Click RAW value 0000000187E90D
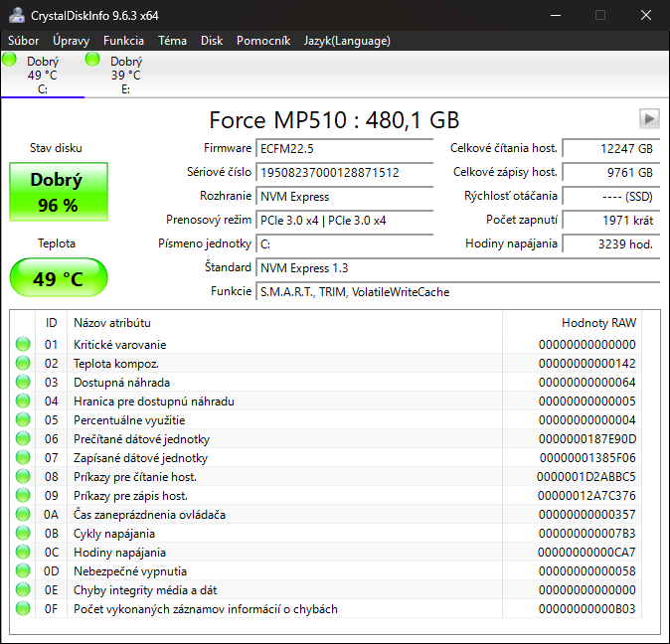 tap(587, 439)
